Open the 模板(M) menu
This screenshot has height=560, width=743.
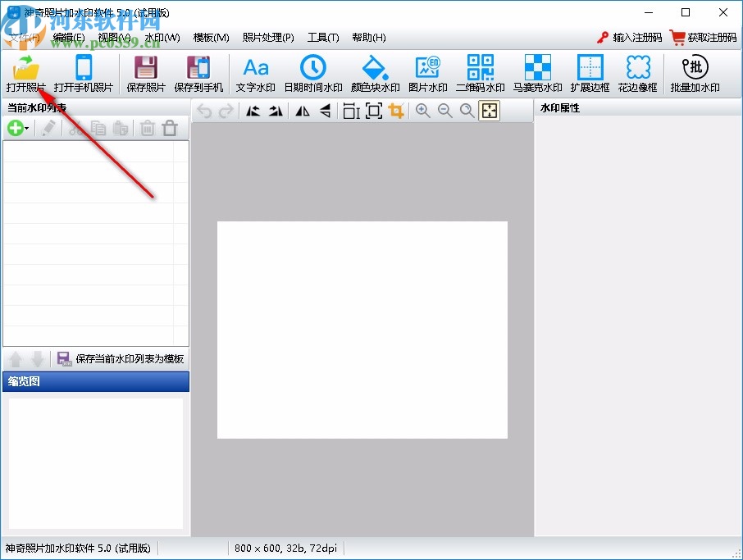[212, 38]
